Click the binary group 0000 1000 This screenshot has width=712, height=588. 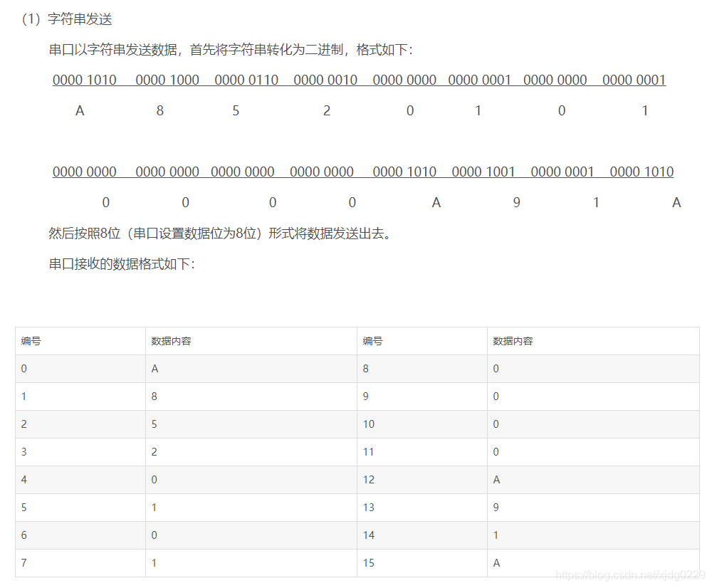pyautogui.click(x=167, y=80)
